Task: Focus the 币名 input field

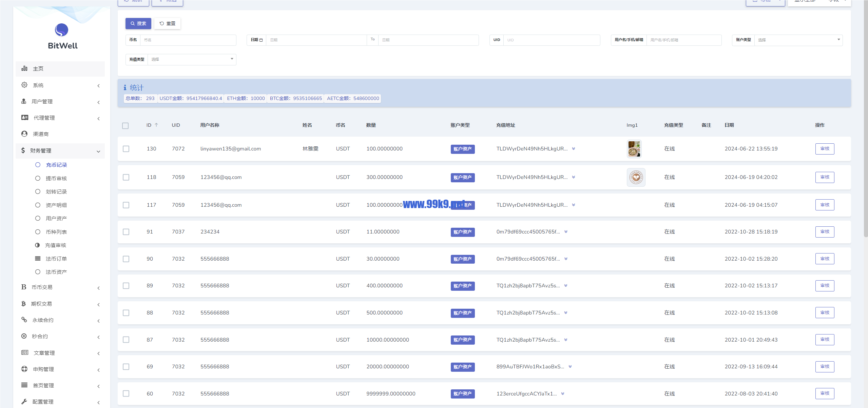Action: (x=188, y=40)
